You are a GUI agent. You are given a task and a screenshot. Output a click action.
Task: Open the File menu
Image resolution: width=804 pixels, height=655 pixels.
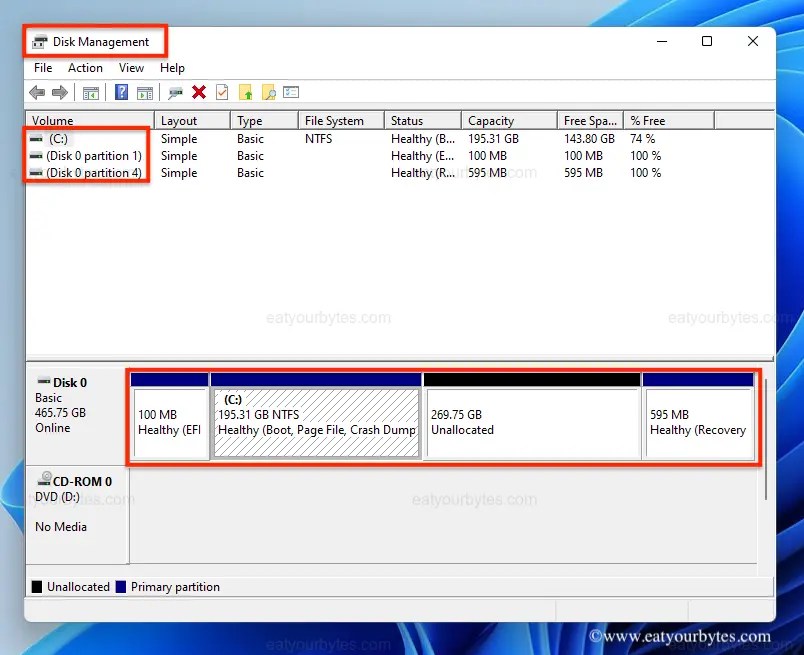click(x=42, y=68)
